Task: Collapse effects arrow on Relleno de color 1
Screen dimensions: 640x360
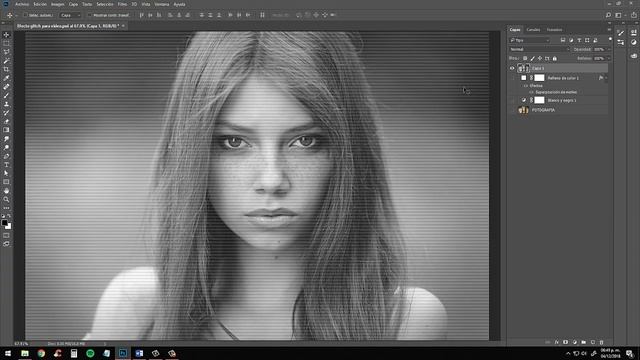Action: pyautogui.click(x=606, y=78)
